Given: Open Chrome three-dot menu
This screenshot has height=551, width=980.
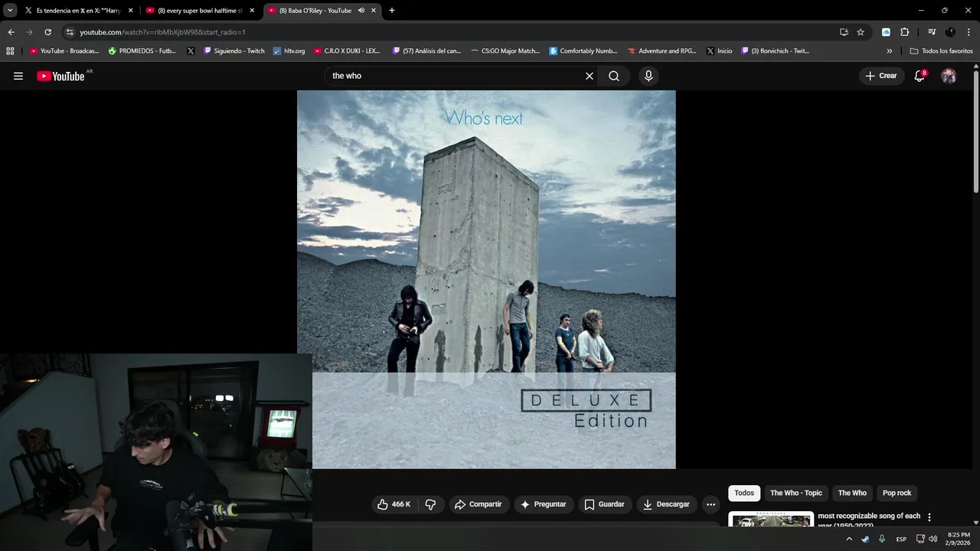Looking at the screenshot, I should pos(969,32).
